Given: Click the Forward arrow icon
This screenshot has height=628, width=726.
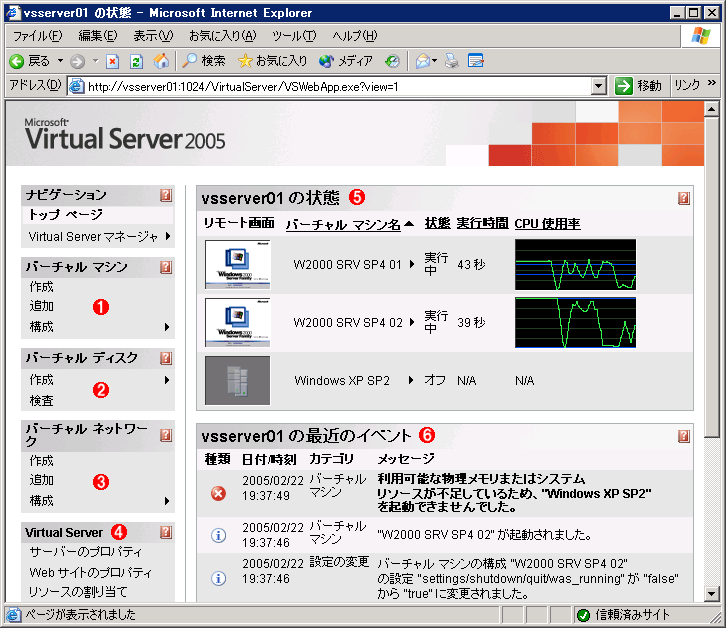Looking at the screenshot, I should (x=77, y=61).
